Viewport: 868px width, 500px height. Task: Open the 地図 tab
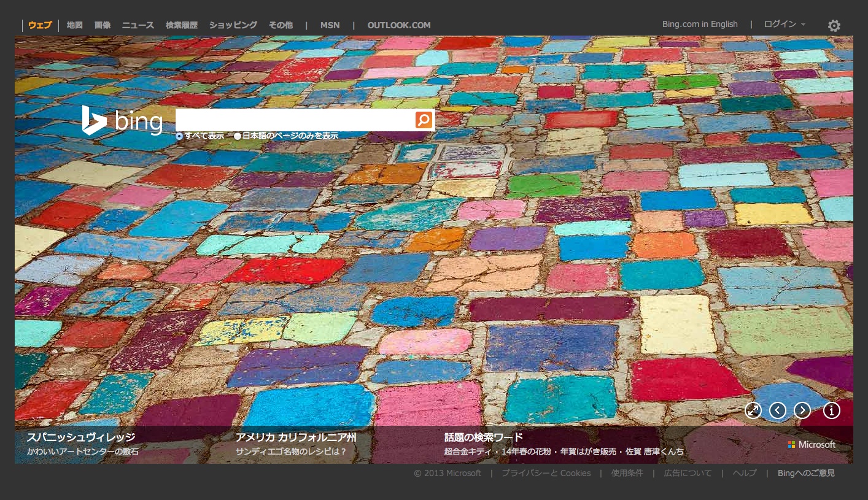(74, 25)
